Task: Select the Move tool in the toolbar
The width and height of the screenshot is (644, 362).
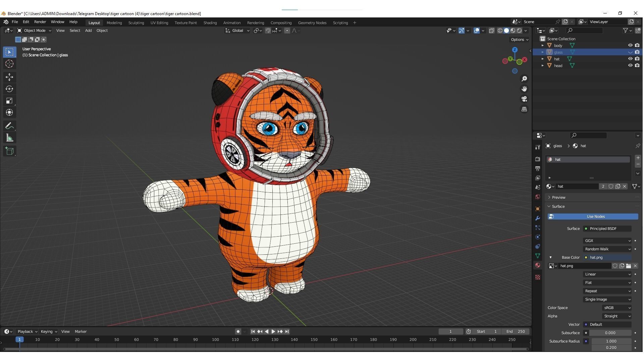Action: (x=9, y=77)
